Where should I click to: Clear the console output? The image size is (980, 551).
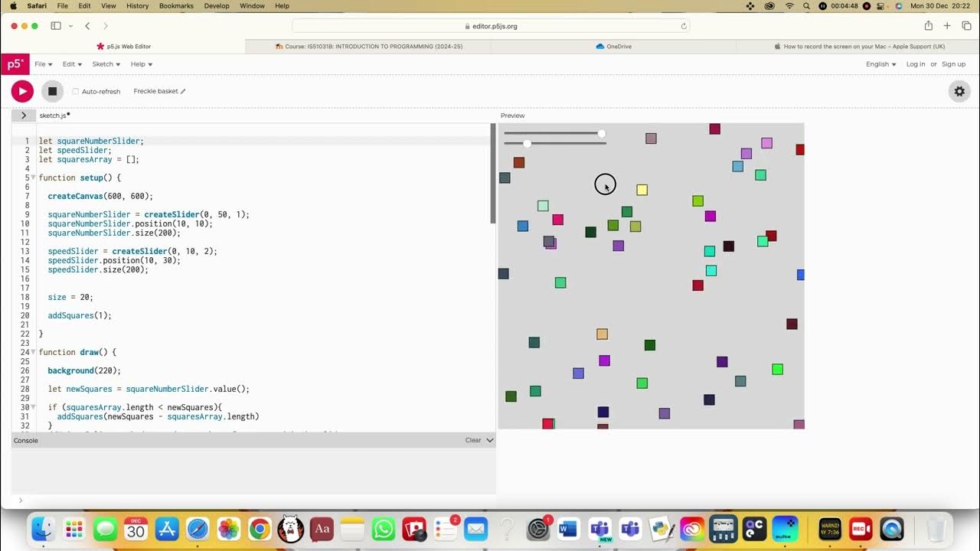pyautogui.click(x=473, y=440)
